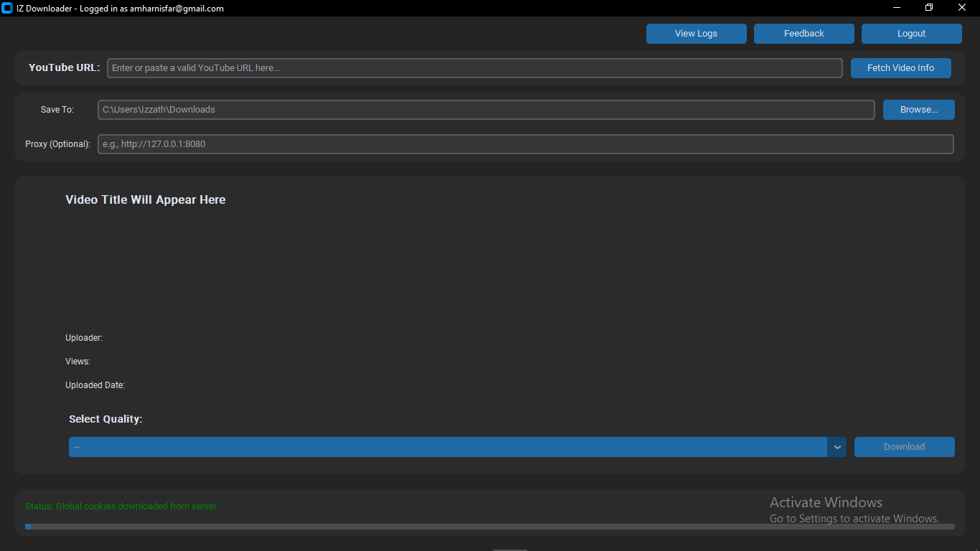Open quality options using the chevron arrow
The height and width of the screenshot is (551, 980).
point(837,446)
